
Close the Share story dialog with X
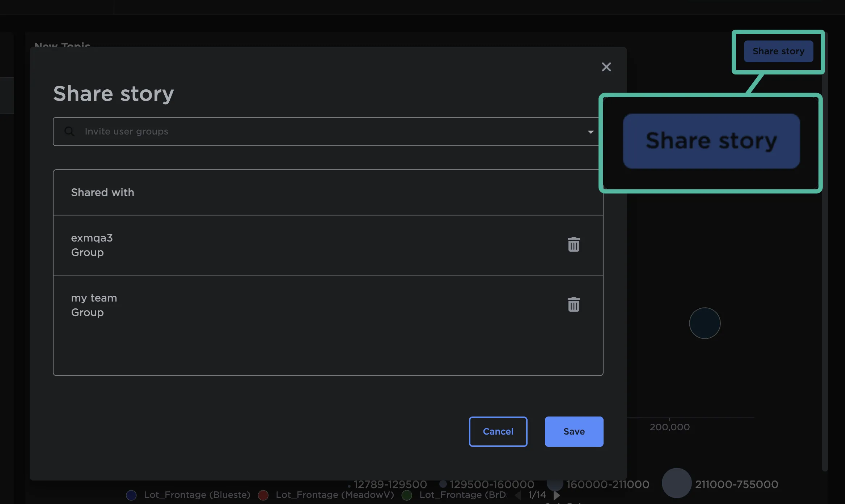[606, 67]
